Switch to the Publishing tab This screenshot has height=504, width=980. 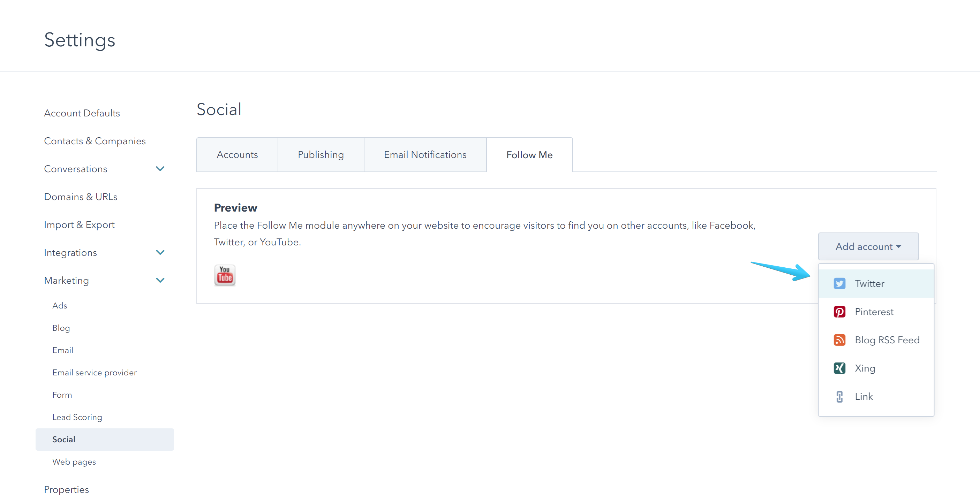click(321, 155)
